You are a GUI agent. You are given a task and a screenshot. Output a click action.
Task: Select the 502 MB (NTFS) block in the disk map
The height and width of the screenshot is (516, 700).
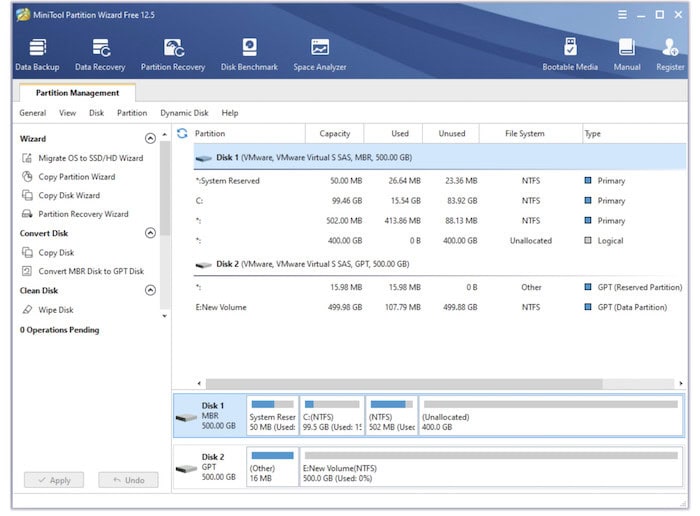pos(392,416)
